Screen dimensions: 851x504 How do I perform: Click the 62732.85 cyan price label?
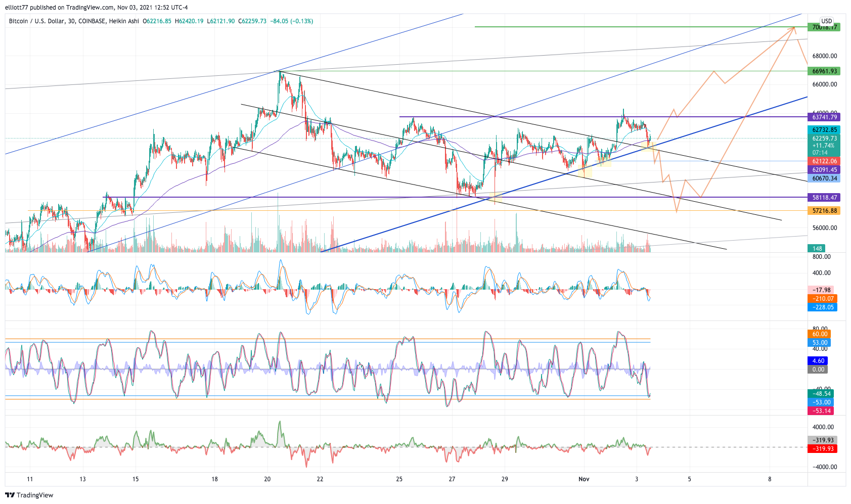coord(824,130)
